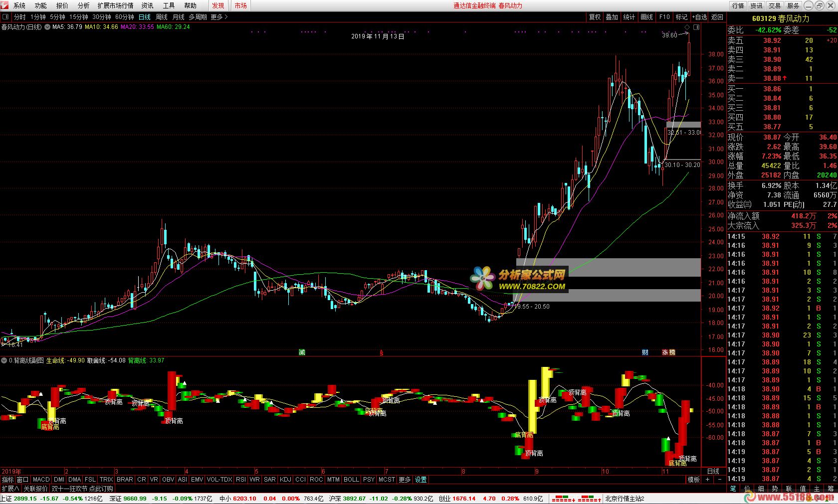838x504 pixels.
Task: Click the circle icon beside 0.背离线副图
Action: [x=4, y=360]
